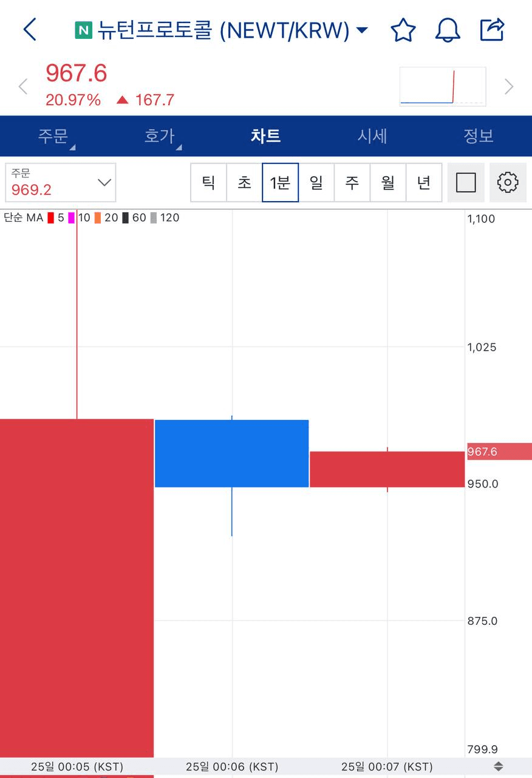Click the 799.9 price axis label
Viewport: 532px width, 778px height.
(483, 749)
